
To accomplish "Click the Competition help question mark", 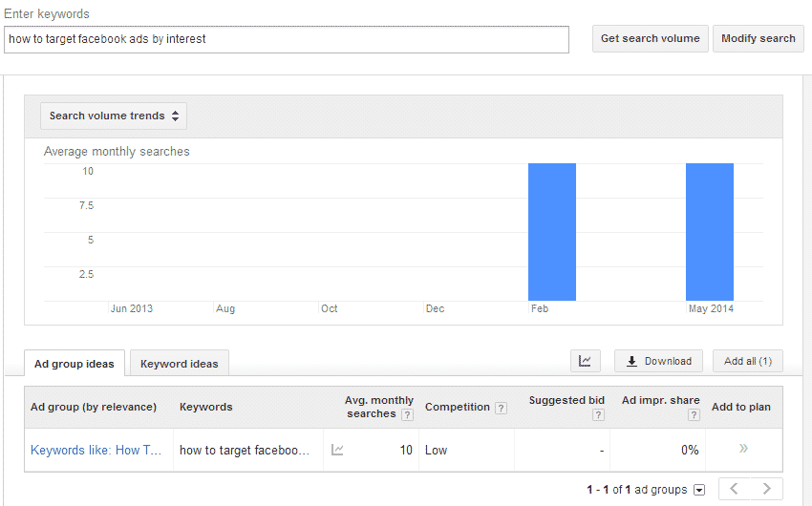I will click(501, 408).
